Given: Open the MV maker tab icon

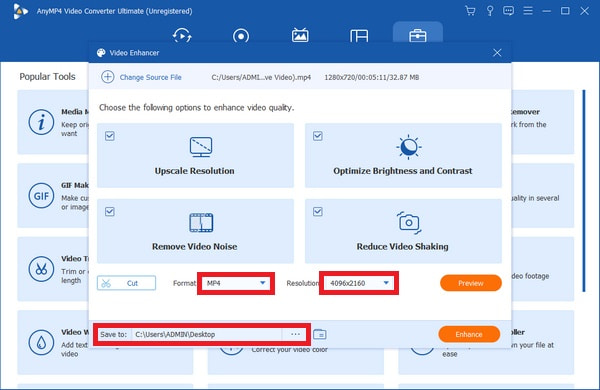Looking at the screenshot, I should (x=300, y=35).
